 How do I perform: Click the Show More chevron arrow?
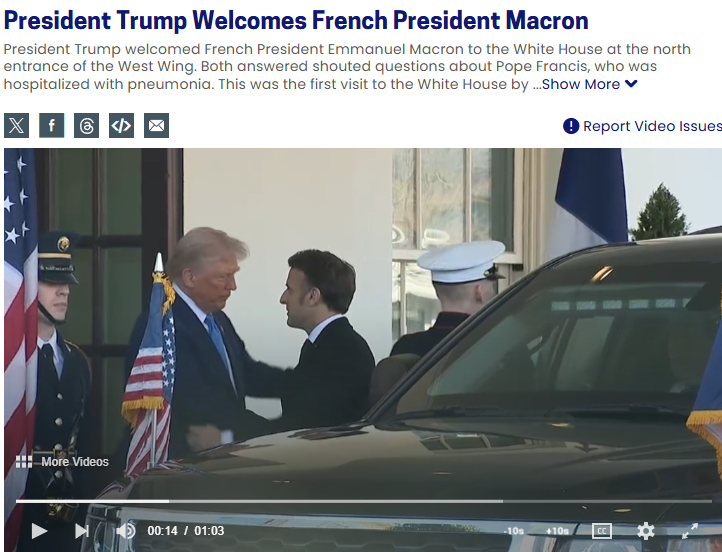click(631, 84)
